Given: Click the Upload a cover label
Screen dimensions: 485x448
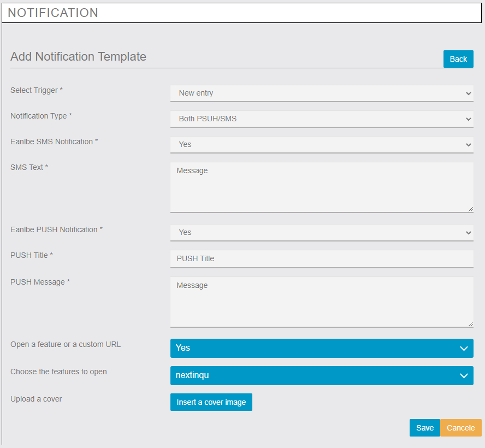Looking at the screenshot, I should (36, 399).
